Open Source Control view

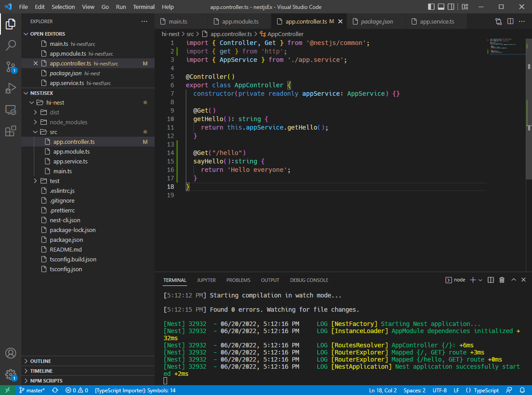coord(11,67)
